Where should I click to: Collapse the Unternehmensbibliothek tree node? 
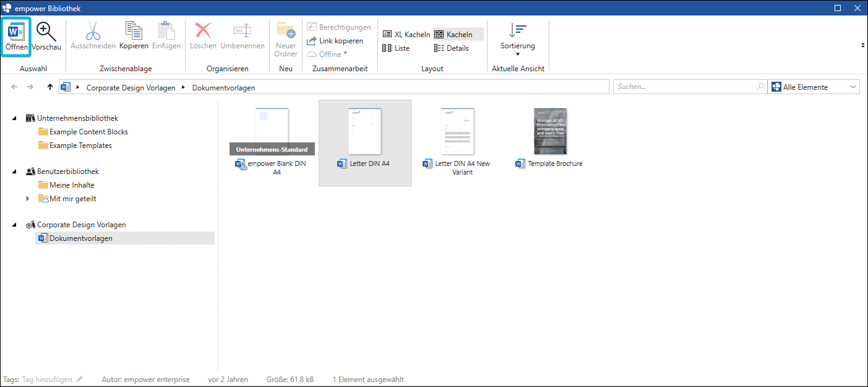click(14, 118)
